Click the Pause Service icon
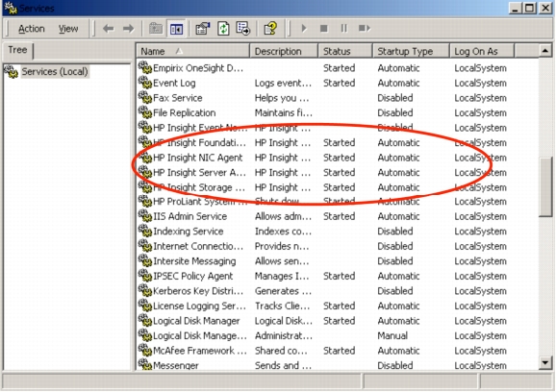 coord(343,28)
